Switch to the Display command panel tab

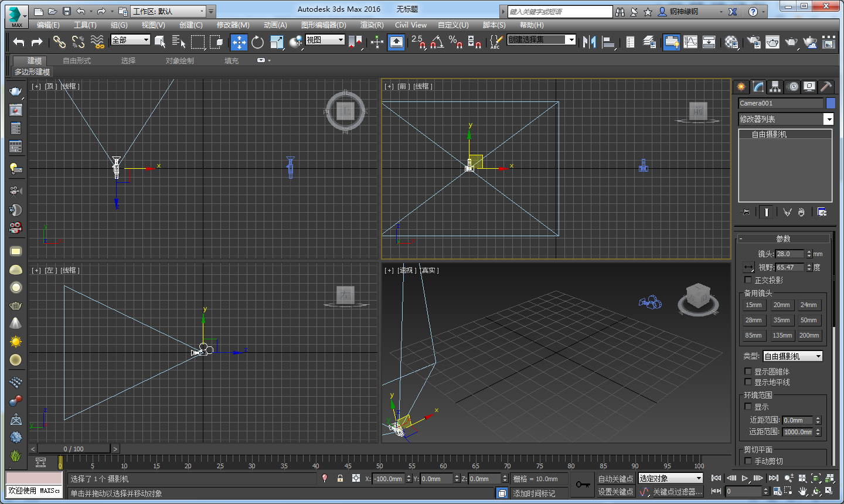[809, 87]
